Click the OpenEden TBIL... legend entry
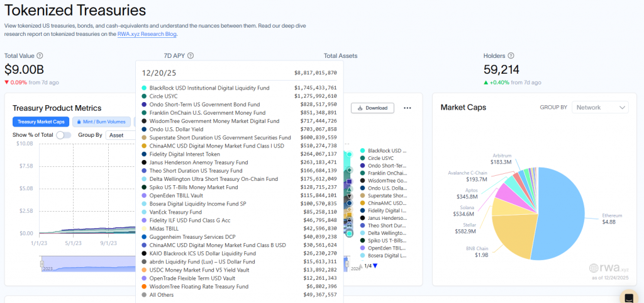The height and width of the screenshot is (303, 644). pyautogui.click(x=383, y=248)
